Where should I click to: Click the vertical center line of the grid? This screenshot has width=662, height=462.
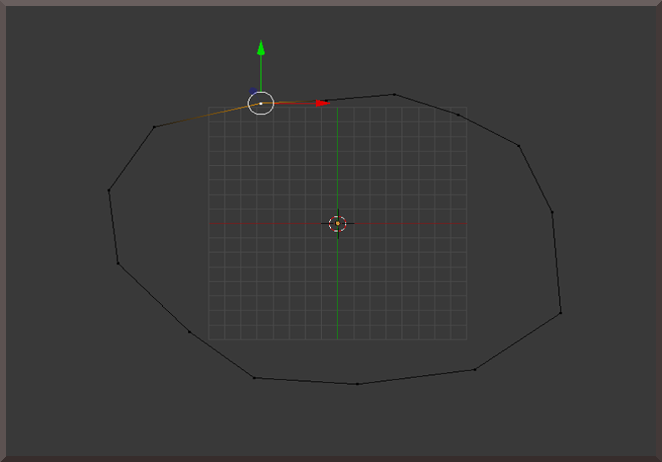[337, 290]
